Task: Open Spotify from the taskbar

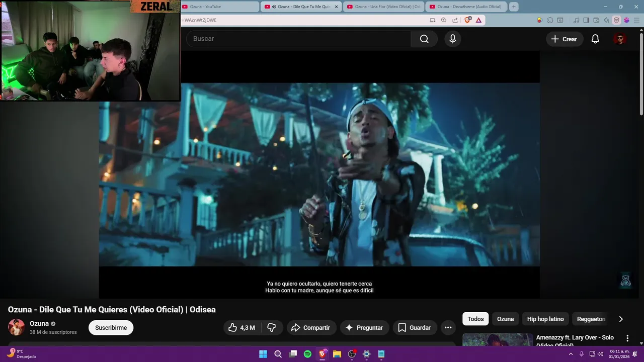Action: tap(307, 354)
